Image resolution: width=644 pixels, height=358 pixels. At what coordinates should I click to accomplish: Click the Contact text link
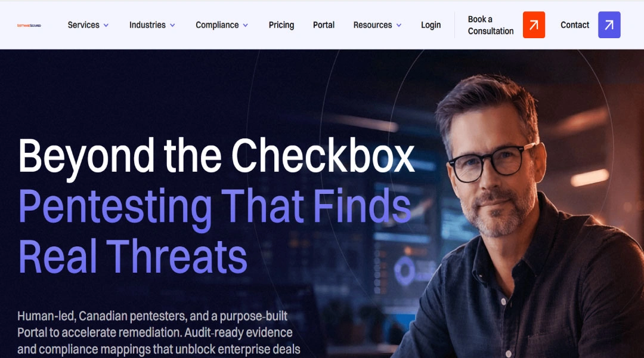tap(575, 25)
